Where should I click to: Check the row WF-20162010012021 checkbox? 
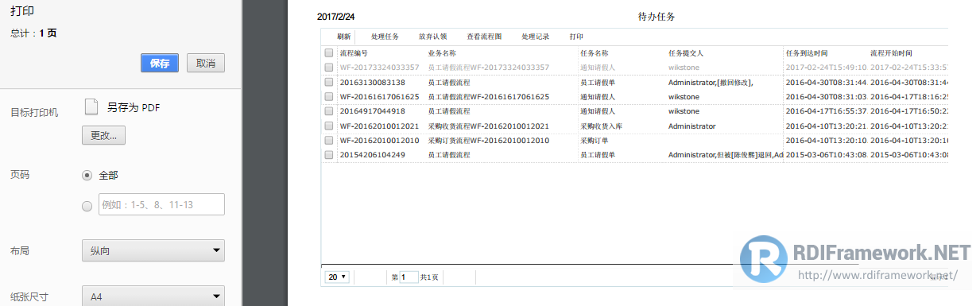point(329,126)
